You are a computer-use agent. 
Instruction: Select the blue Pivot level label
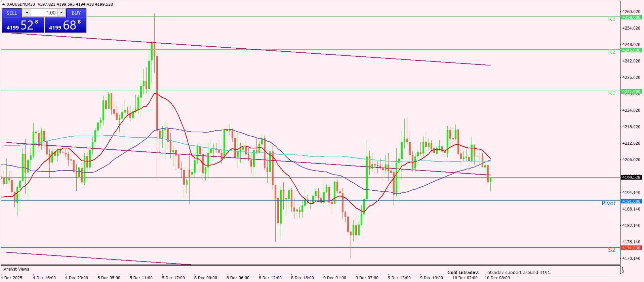[x=608, y=203]
